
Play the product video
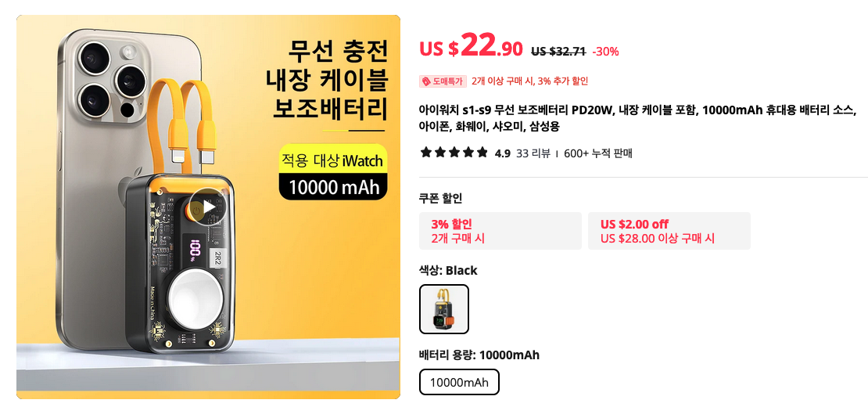tap(207, 207)
